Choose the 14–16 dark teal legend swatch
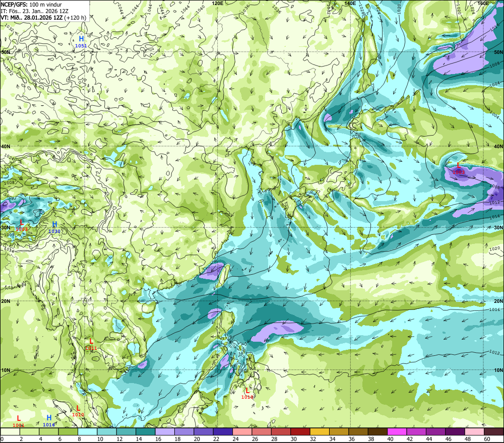Image resolution: width=504 pixels, height=443 pixels. [x=146, y=432]
